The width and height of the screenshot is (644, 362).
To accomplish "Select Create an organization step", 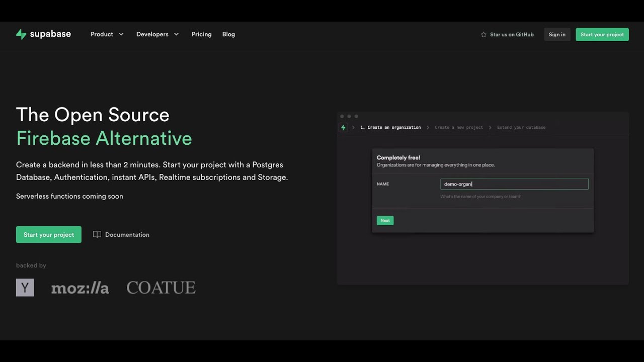I will (x=390, y=128).
